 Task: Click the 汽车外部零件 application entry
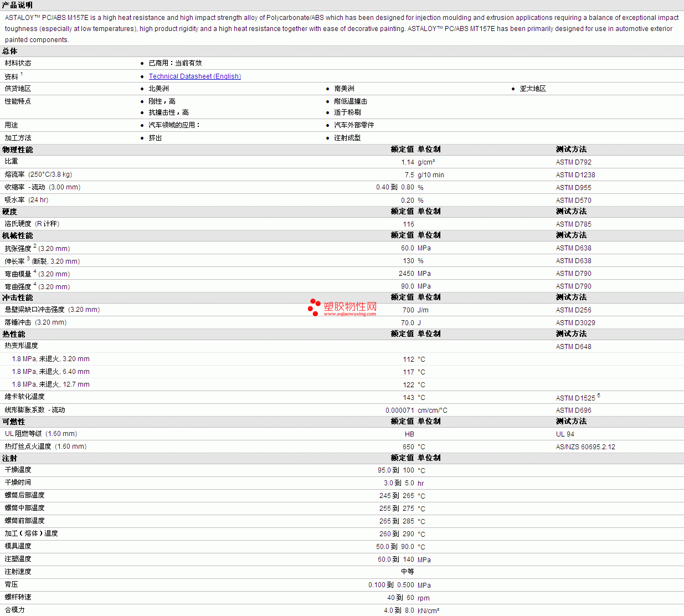point(354,125)
